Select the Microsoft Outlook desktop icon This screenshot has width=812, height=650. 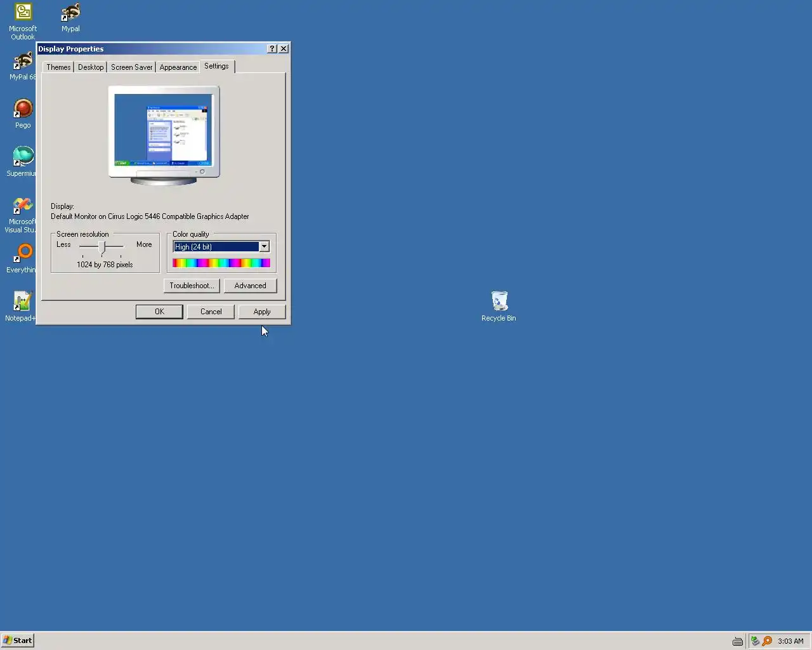[23, 21]
